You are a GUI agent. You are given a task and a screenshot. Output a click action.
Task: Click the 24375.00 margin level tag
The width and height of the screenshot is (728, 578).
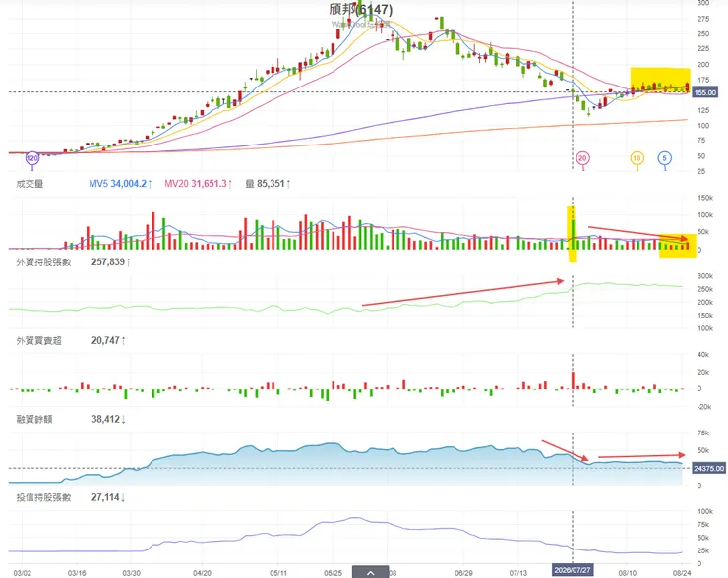point(708,468)
